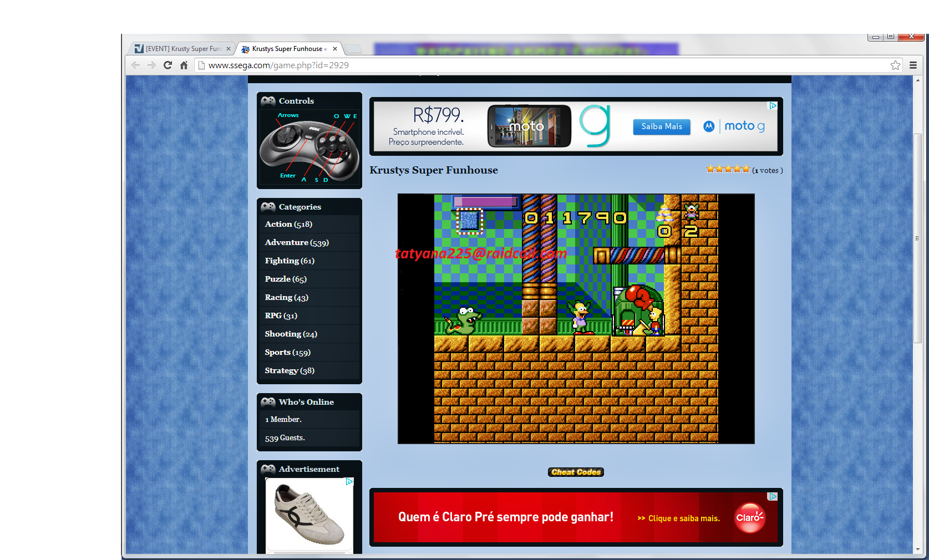929x560 pixels.
Task: Click the Cheat Codes button
Action: pos(576,472)
